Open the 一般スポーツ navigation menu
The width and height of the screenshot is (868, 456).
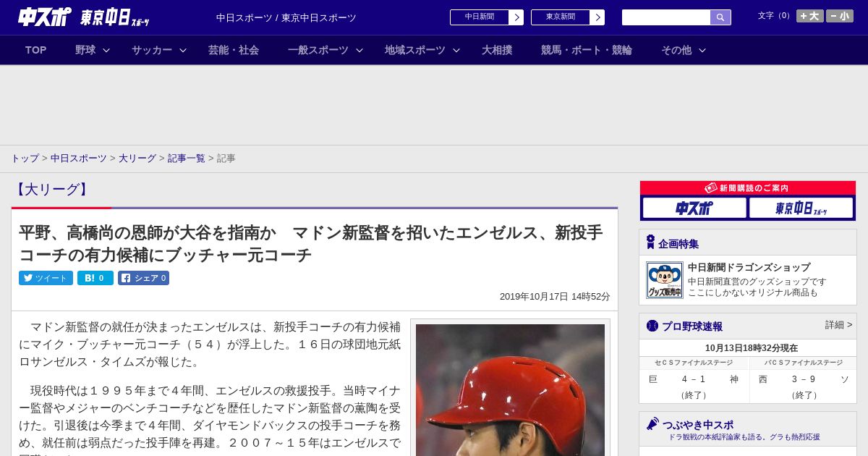pyautogui.click(x=318, y=50)
